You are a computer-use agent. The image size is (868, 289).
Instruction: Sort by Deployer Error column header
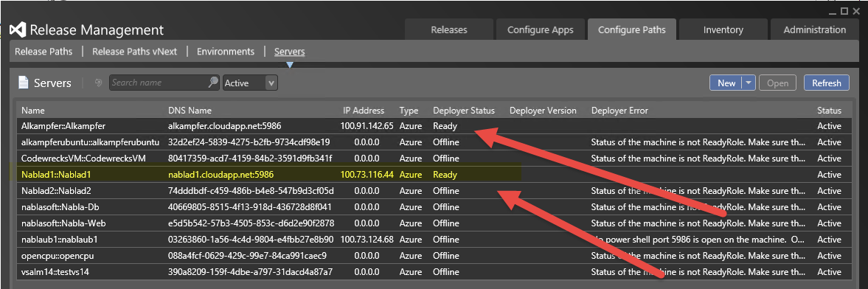point(619,111)
